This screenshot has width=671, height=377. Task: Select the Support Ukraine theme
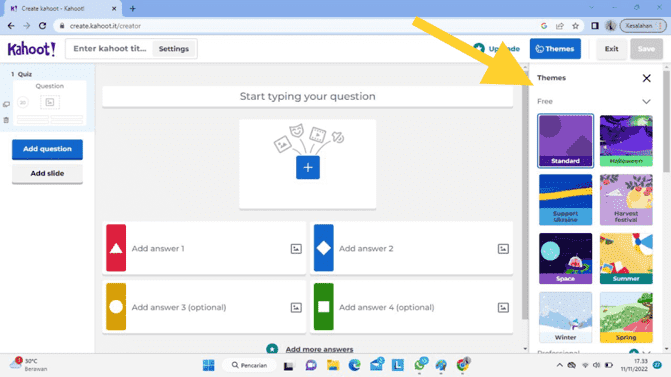pyautogui.click(x=565, y=199)
